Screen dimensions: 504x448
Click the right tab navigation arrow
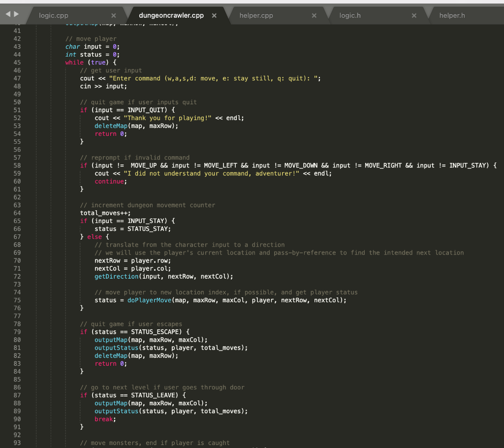(16, 15)
